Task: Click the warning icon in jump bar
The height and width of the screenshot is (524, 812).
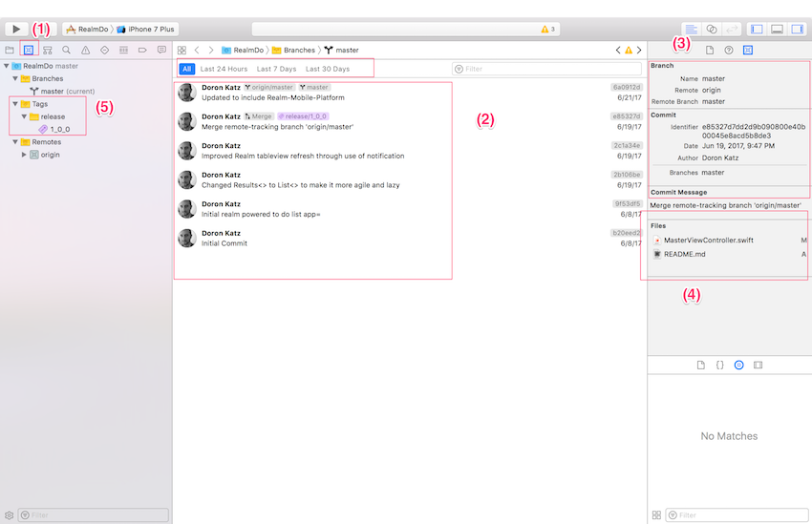Action: pyautogui.click(x=629, y=51)
